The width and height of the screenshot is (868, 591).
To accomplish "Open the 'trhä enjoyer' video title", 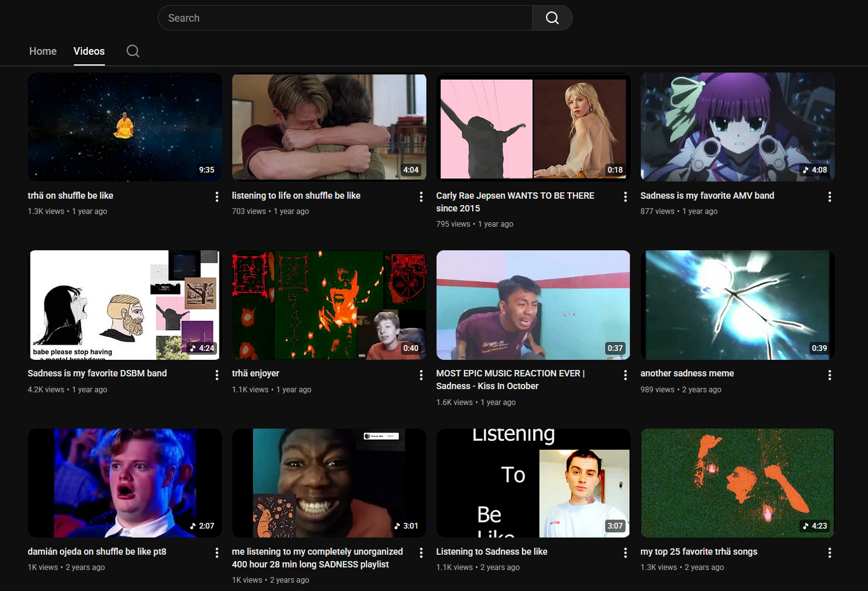I will tap(256, 373).
